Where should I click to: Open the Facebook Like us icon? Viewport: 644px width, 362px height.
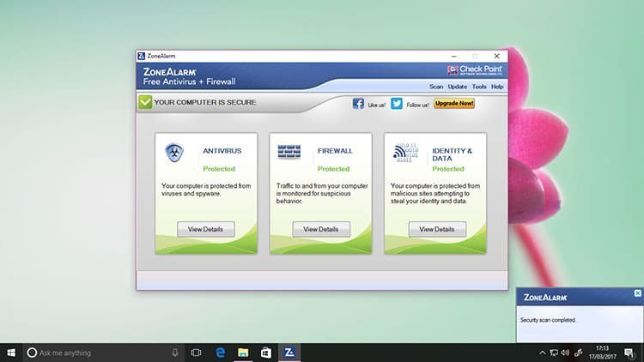(x=358, y=104)
